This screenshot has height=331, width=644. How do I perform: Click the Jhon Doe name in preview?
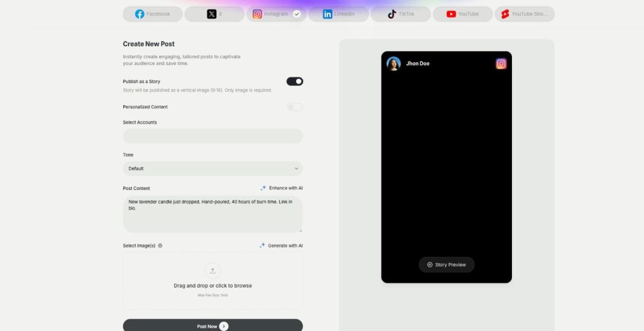[x=418, y=64]
